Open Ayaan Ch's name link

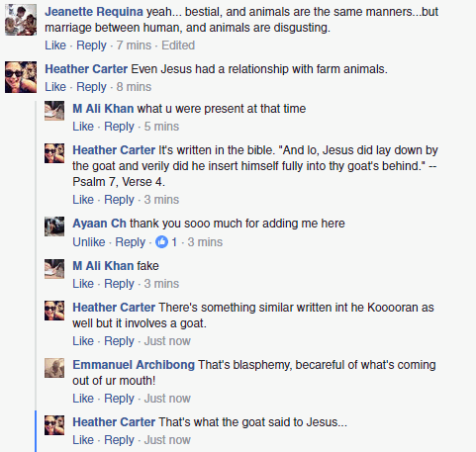coord(99,224)
